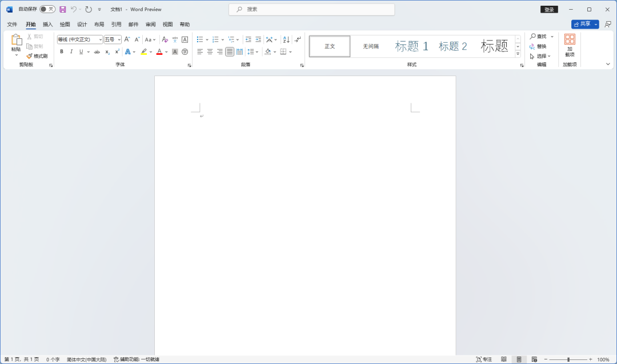Open the font size dropdown 五号

112,39
